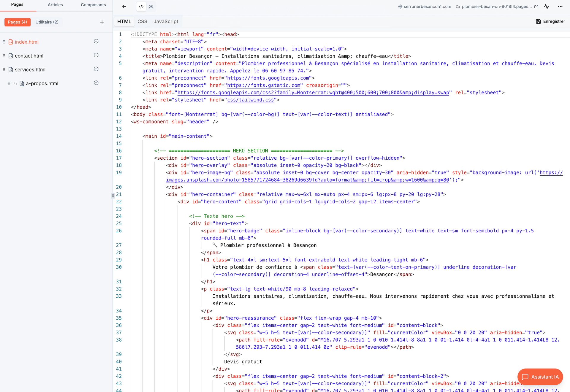This screenshot has height=392, width=570.
Task: Go back using the left arrow icon
Action: [124, 7]
